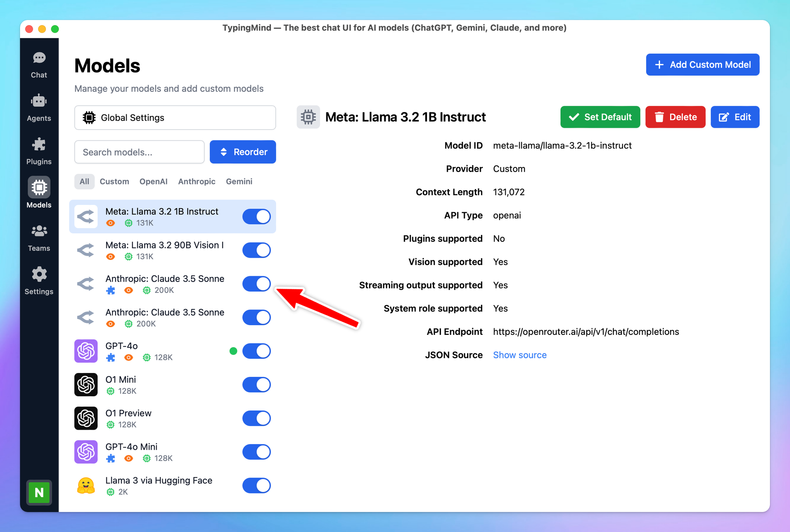790x532 pixels.
Task: Select the GPT-4o model row
Action: point(172,351)
